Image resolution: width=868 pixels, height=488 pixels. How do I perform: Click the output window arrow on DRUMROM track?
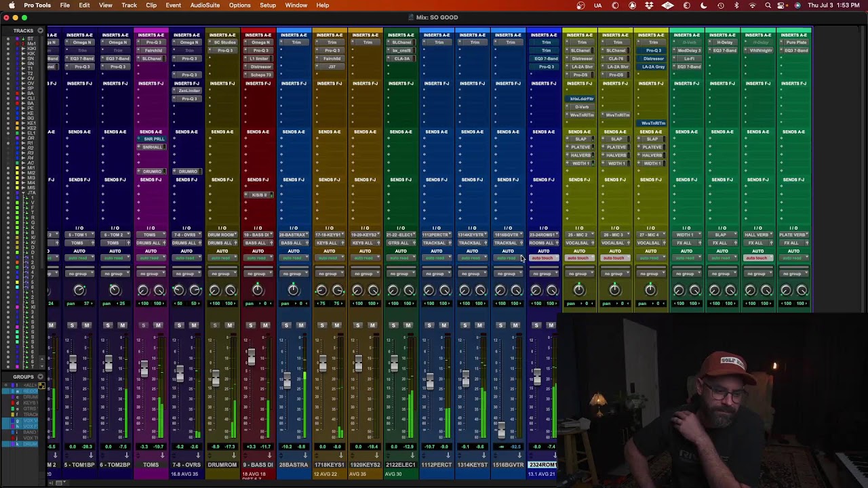pos(234,455)
